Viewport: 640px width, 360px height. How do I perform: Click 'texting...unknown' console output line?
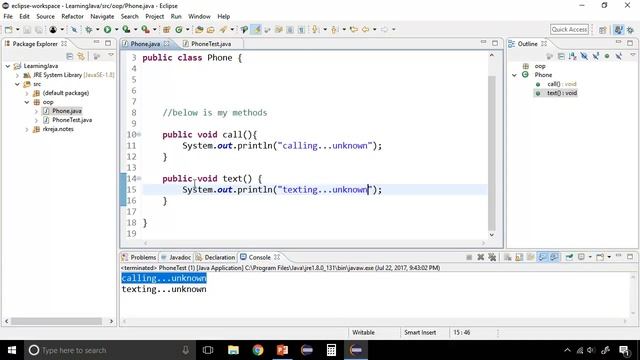(x=164, y=289)
